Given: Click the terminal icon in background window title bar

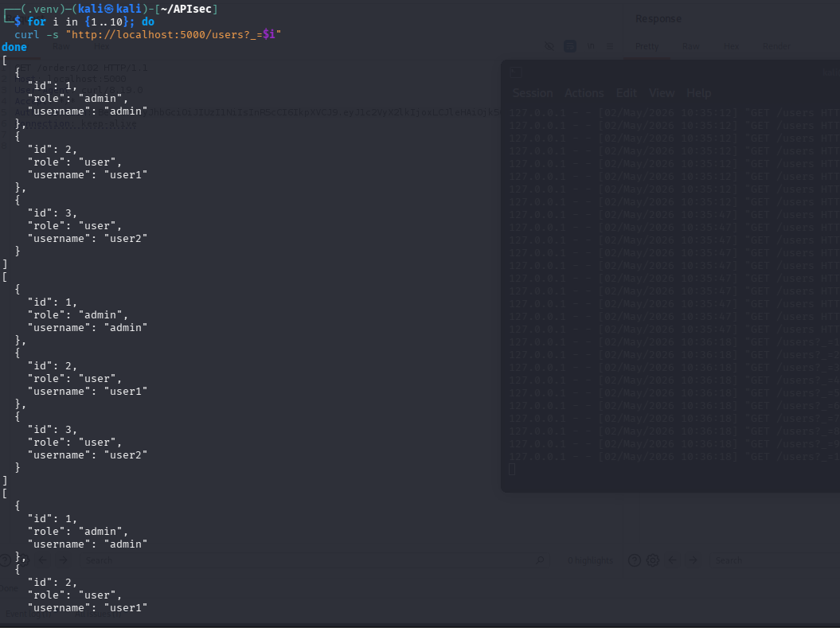Looking at the screenshot, I should pos(516,72).
